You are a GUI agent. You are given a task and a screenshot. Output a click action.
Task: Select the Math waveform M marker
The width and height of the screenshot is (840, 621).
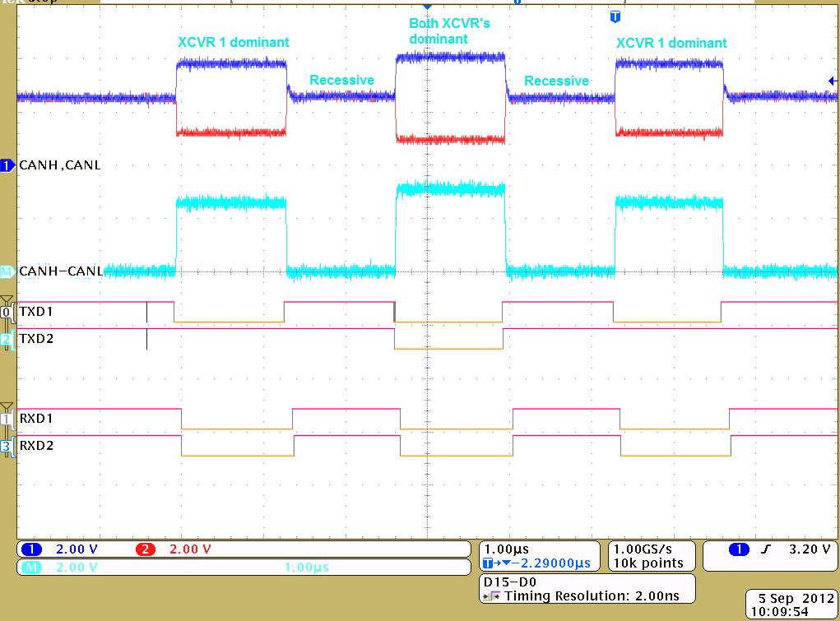point(7,271)
